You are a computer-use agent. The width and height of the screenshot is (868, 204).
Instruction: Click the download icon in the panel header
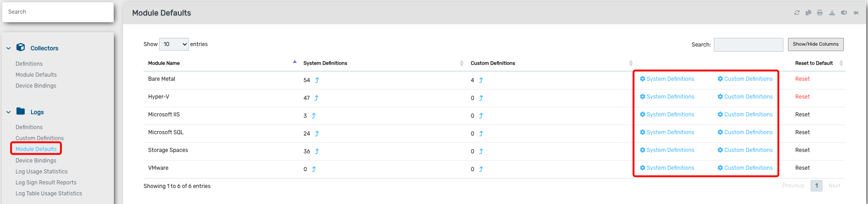coord(832,13)
